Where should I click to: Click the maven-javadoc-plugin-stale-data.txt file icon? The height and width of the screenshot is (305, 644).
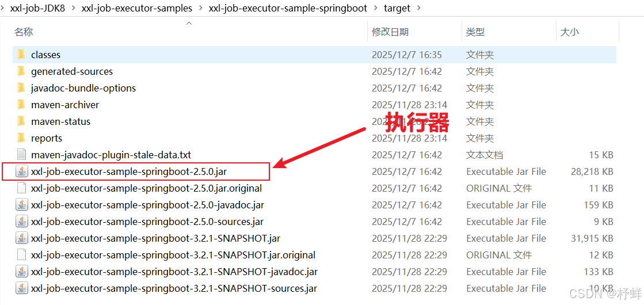click(x=21, y=155)
